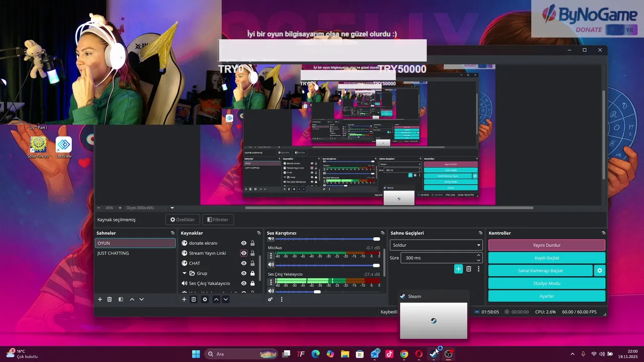This screenshot has width=644, height=362.
Task: Enable Stüdyo Modu
Action: coord(547,284)
